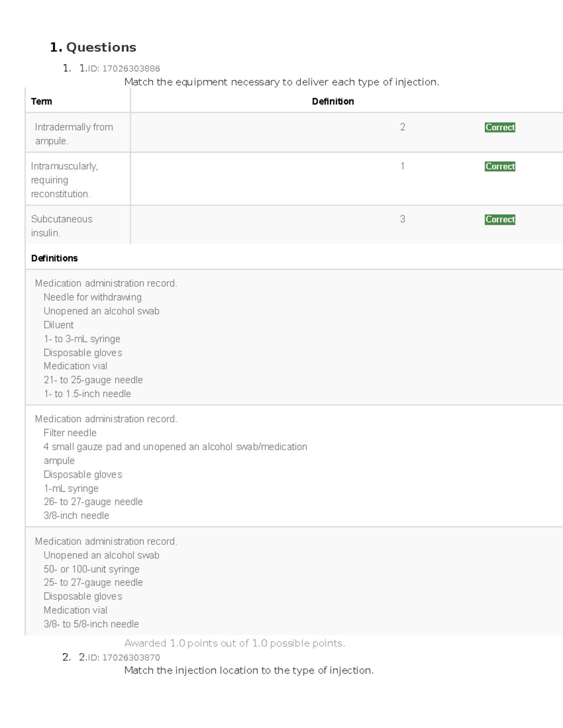
Task: Select the "21- to 25-gauge needle" line
Action: [x=93, y=380]
